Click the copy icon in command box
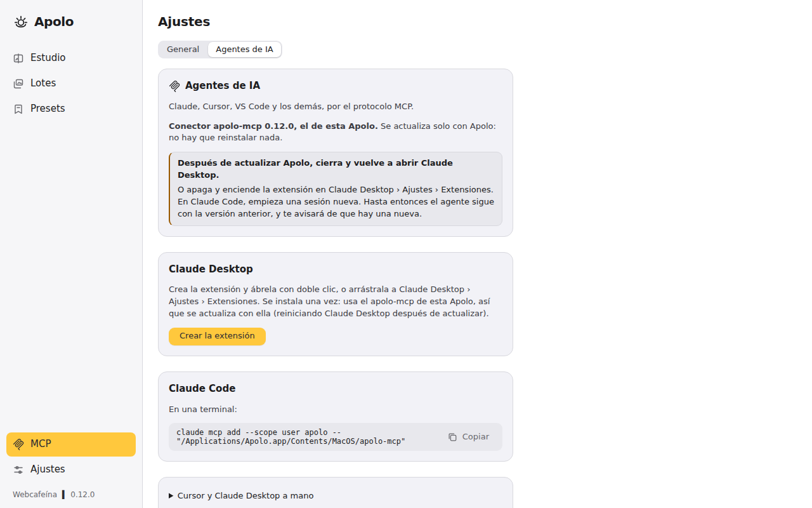Screen dimensions: 812x508 (x=452, y=437)
